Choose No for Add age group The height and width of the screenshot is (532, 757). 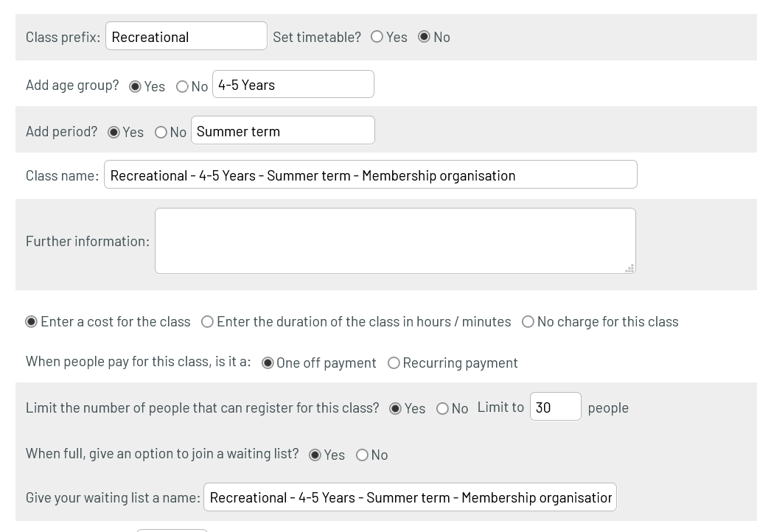[182, 86]
